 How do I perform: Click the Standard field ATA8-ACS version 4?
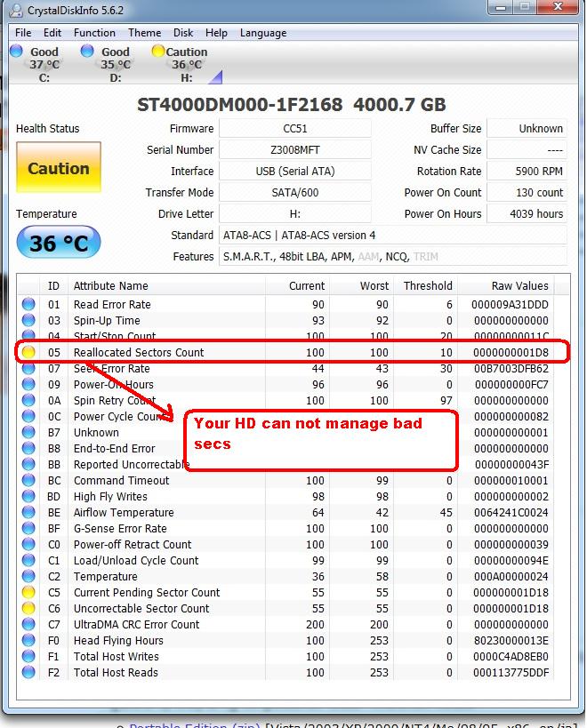pyautogui.click(x=393, y=236)
